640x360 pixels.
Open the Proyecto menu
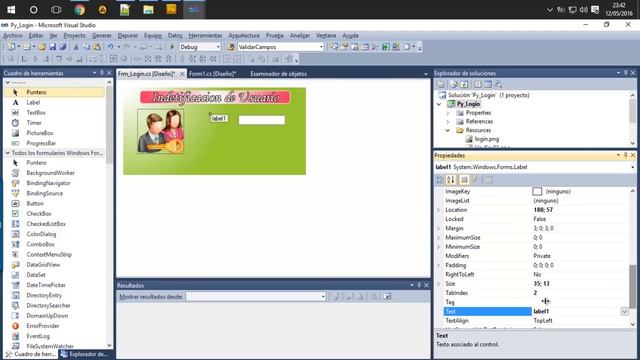pyautogui.click(x=75, y=36)
